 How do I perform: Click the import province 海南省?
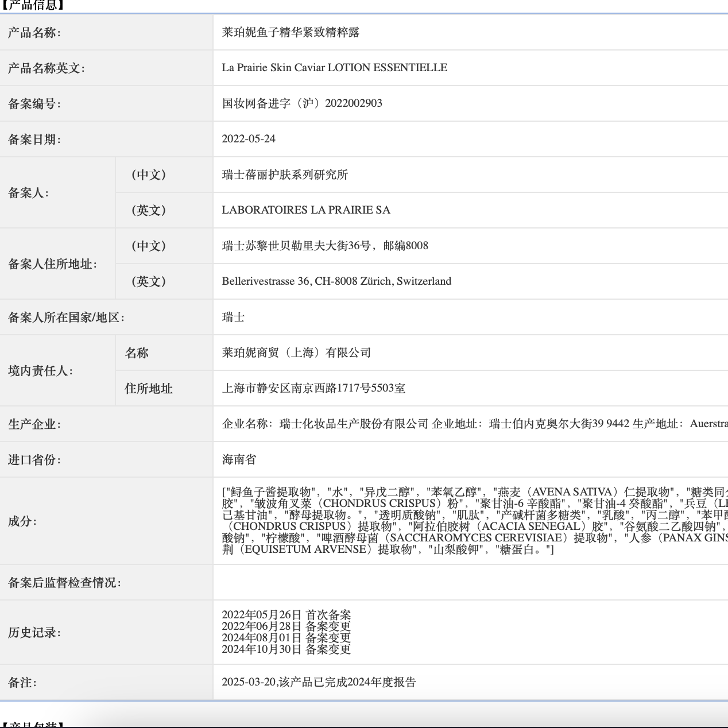tap(235, 460)
